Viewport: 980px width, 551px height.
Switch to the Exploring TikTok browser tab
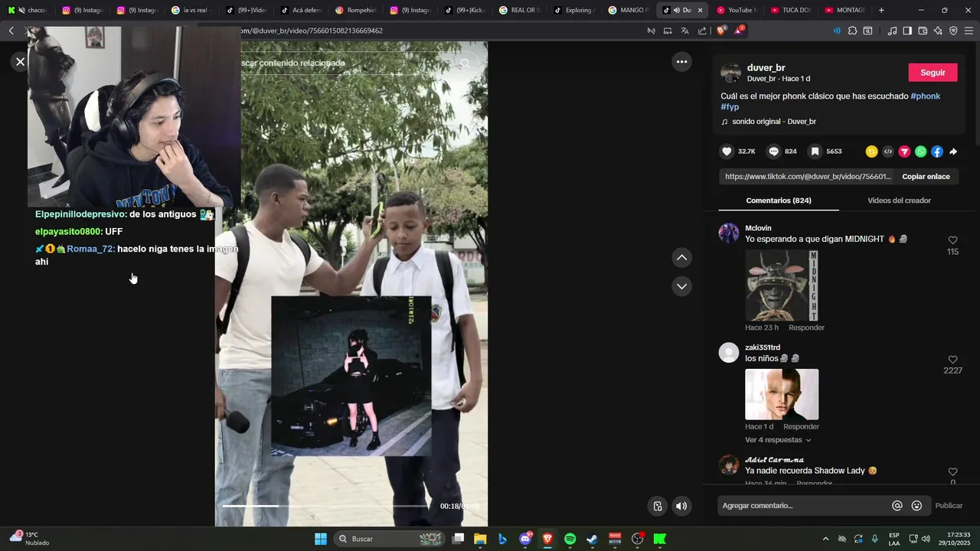click(575, 10)
